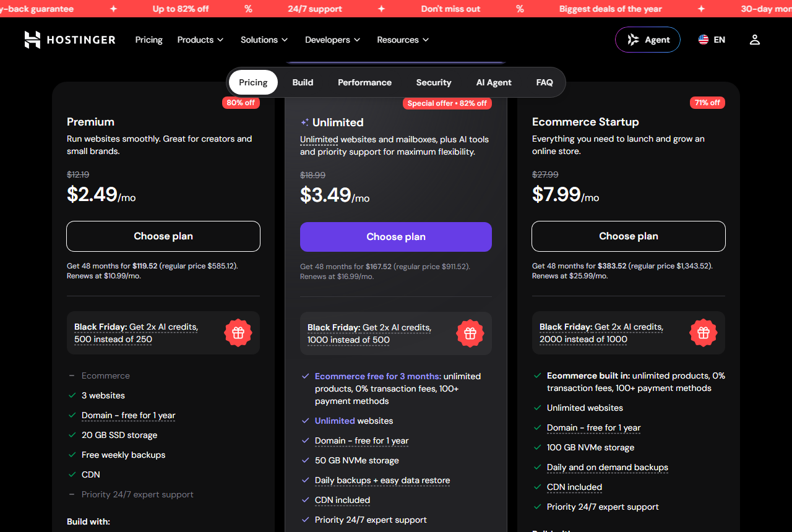Image resolution: width=792 pixels, height=532 pixels.
Task: Click '1000 instead of 500' AI credits text
Action: [349, 340]
